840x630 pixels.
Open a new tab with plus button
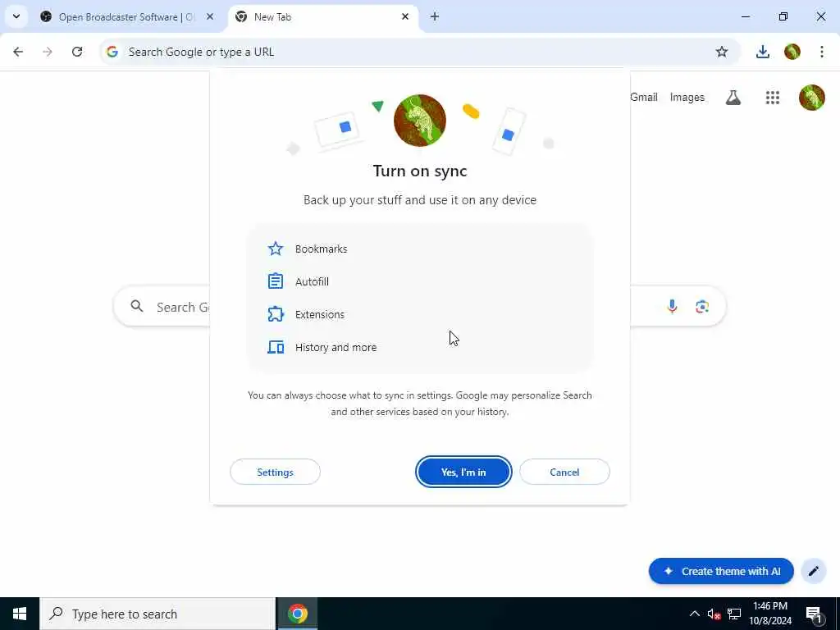[435, 16]
